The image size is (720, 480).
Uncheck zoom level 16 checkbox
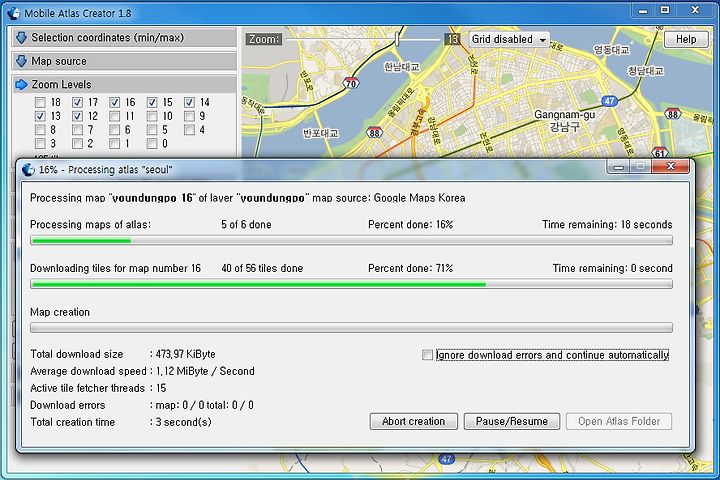[114, 102]
